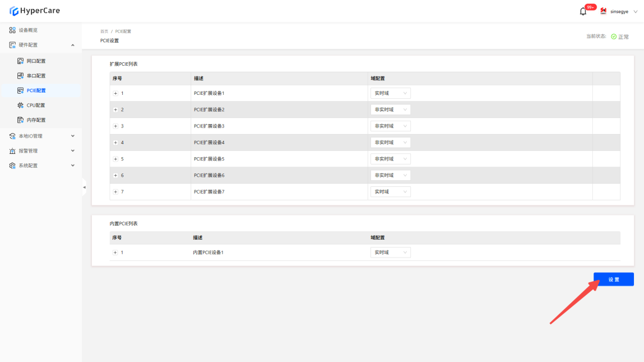The width and height of the screenshot is (644, 362).
Task: Click the 内存配置 icon
Action: [20, 120]
